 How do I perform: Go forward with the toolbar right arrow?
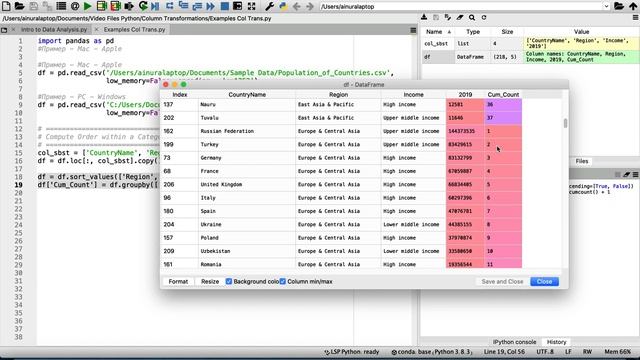tap(310, 6)
